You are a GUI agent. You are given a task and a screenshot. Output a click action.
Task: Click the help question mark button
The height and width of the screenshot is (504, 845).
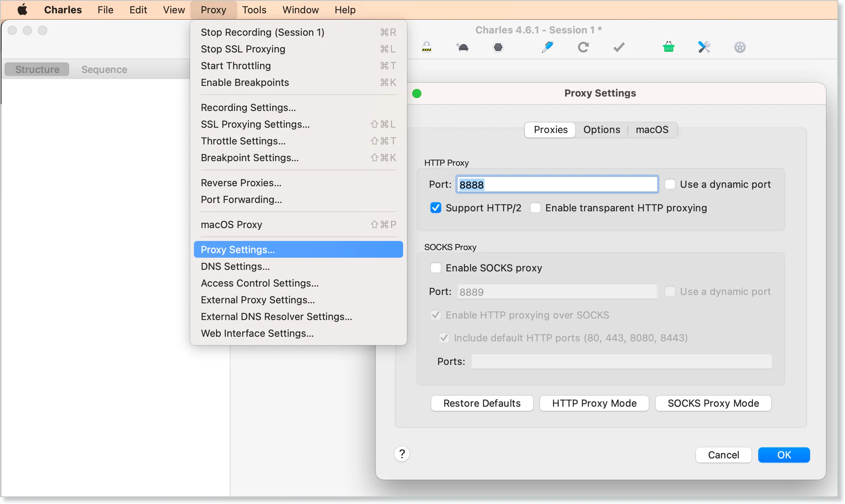click(402, 454)
